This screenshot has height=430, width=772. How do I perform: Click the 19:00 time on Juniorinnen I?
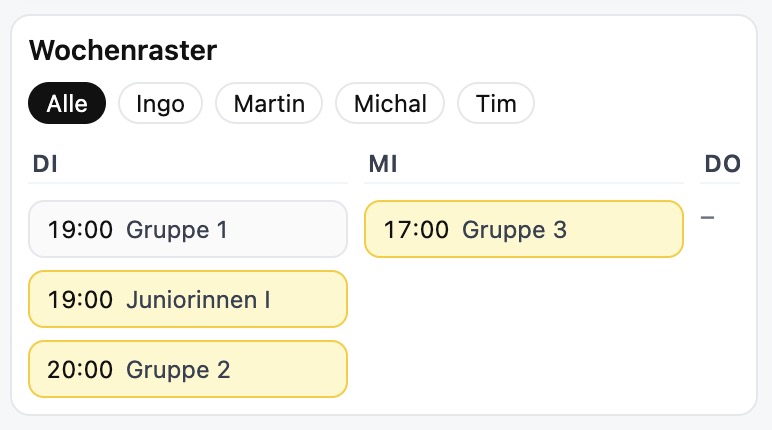(81, 299)
